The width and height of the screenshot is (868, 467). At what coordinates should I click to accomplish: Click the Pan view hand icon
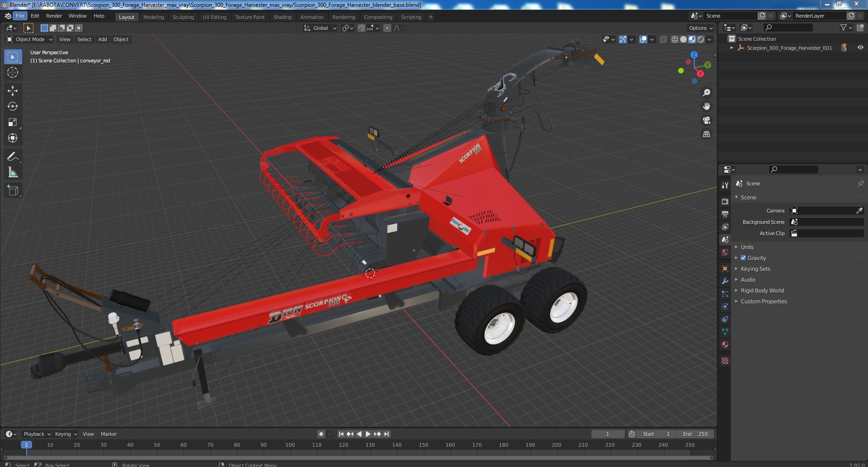[707, 106]
